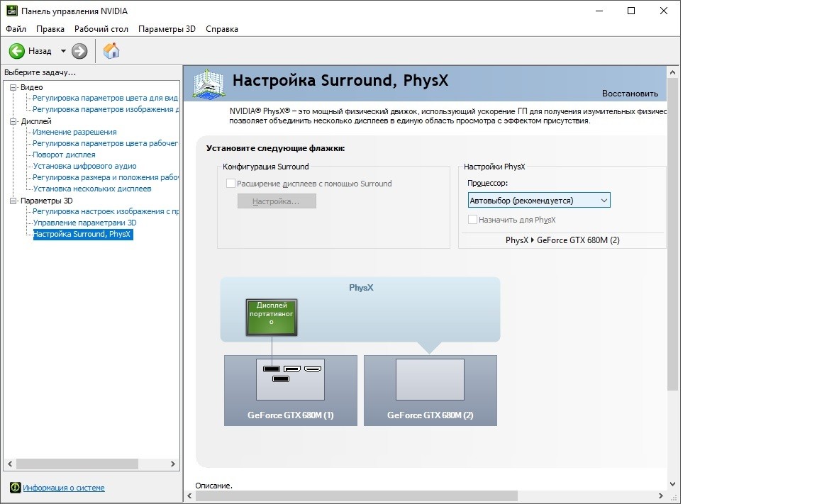This screenshot has width=817, height=504.
Task: Open desktop color adjustment task
Action: [x=105, y=143]
